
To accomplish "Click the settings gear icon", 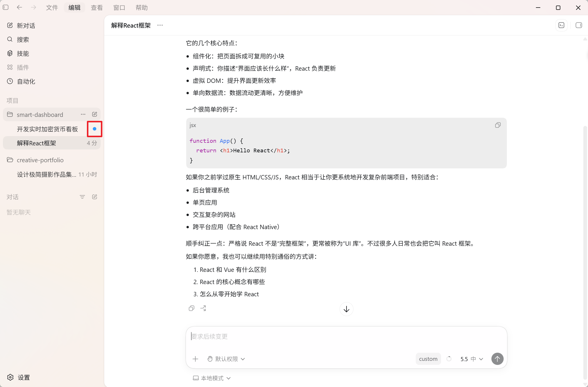I will point(10,377).
